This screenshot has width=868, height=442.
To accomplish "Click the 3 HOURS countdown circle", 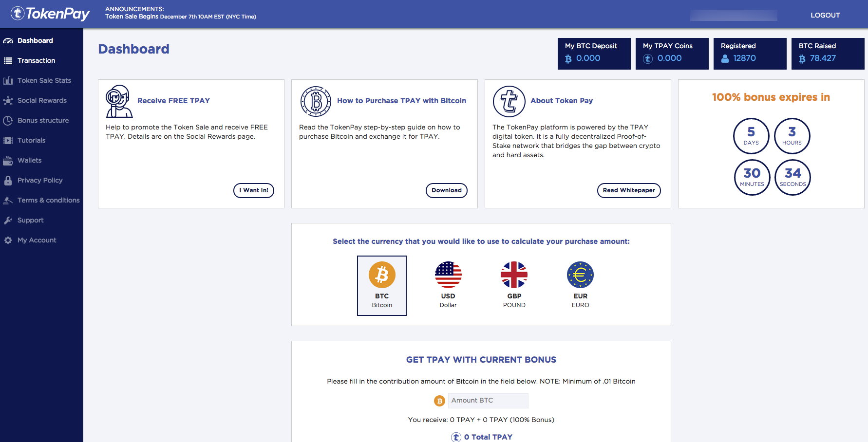I will (792, 136).
